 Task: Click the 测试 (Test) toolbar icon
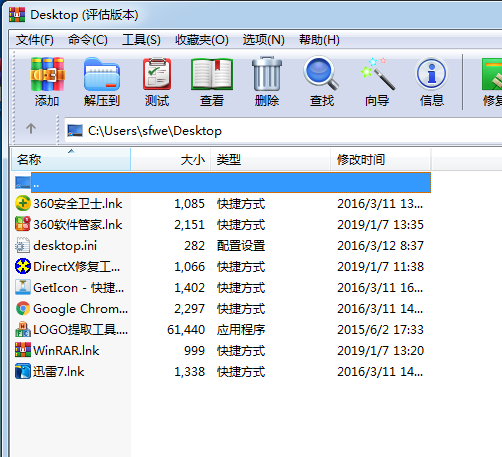157,74
